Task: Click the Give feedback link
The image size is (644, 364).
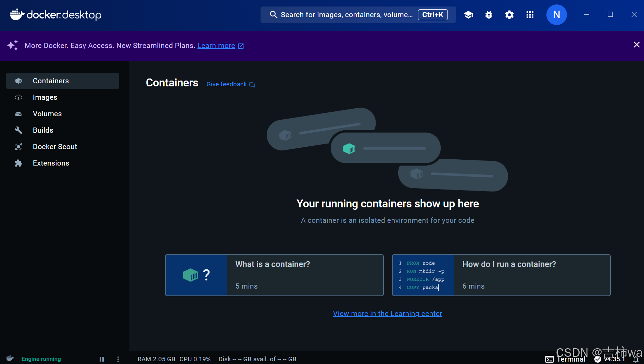Action: pyautogui.click(x=227, y=84)
